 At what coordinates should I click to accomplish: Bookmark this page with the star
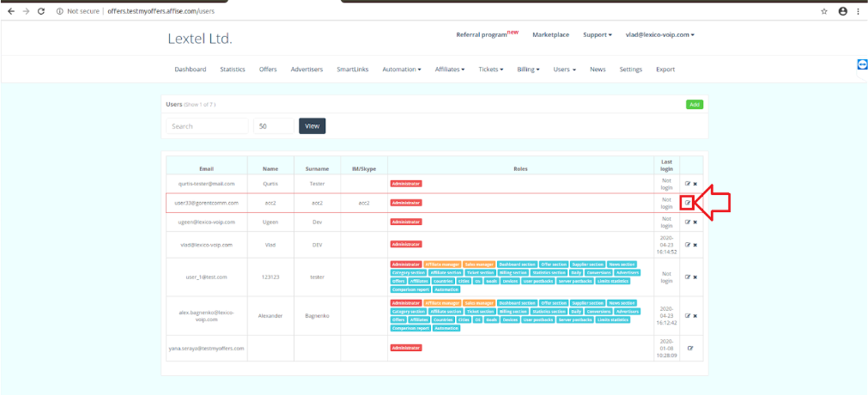coord(824,11)
